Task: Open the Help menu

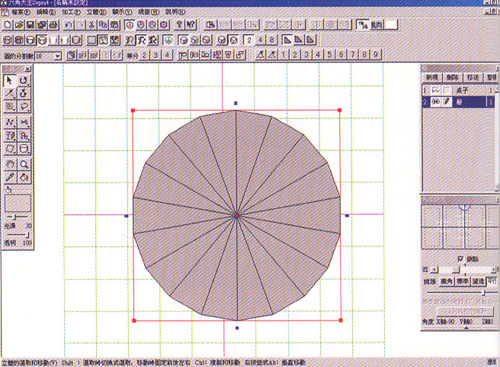Action: [175, 12]
